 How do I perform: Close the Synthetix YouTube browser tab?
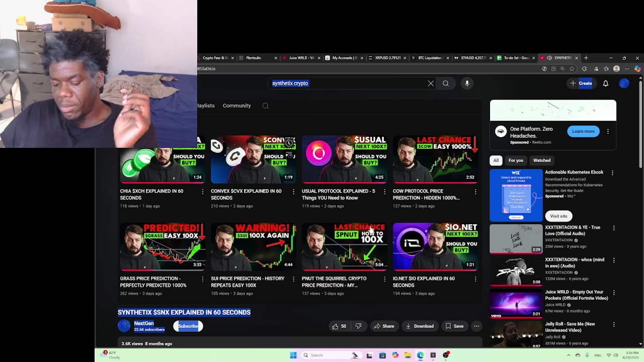tap(577, 58)
